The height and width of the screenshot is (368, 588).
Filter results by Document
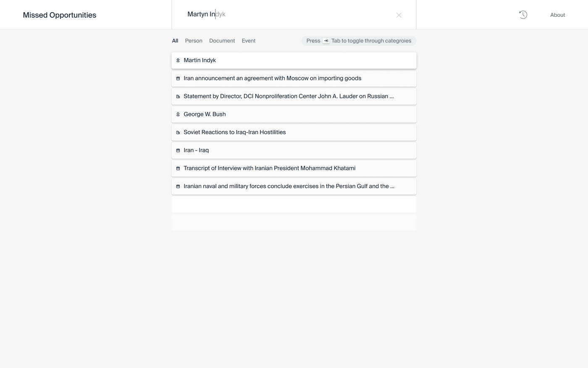point(222,41)
